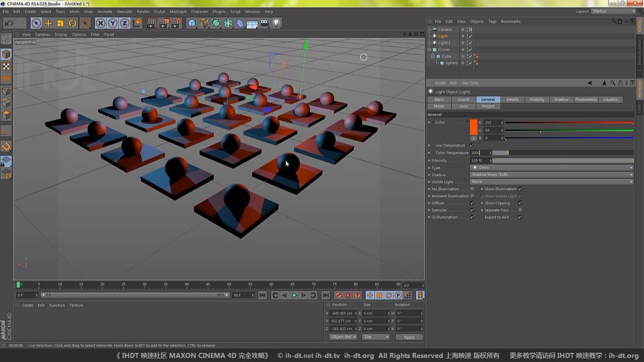Open the Visible Light dropdown
Screen dimensions: 644x362
[551, 182]
